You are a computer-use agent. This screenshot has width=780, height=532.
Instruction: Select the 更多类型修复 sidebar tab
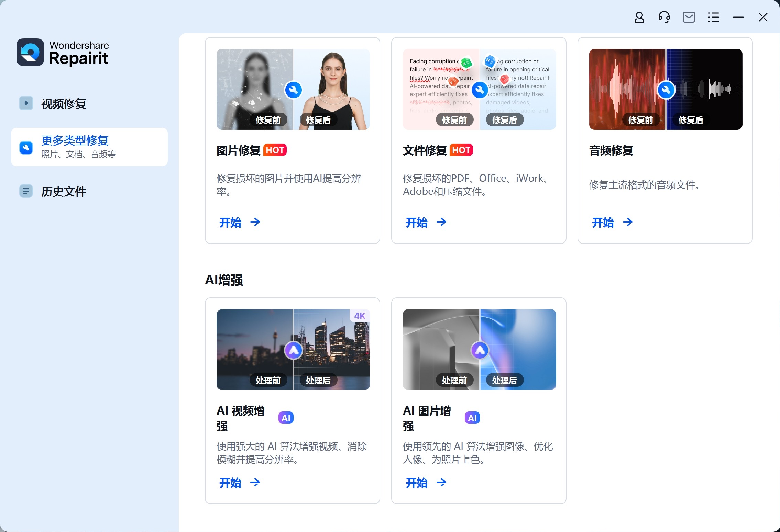tap(89, 147)
